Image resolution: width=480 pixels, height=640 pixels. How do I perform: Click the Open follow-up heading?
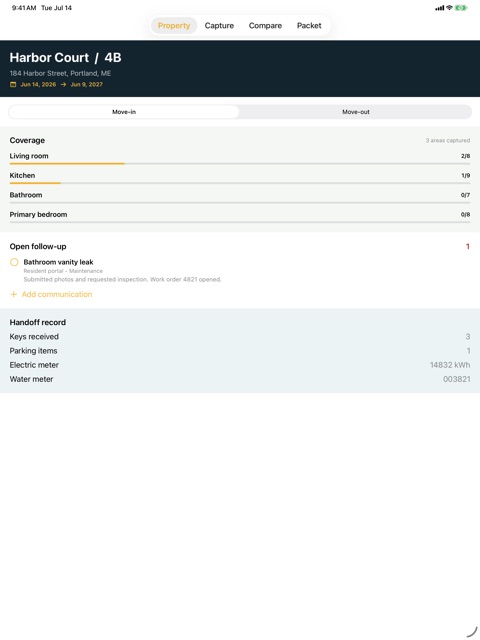click(x=38, y=247)
